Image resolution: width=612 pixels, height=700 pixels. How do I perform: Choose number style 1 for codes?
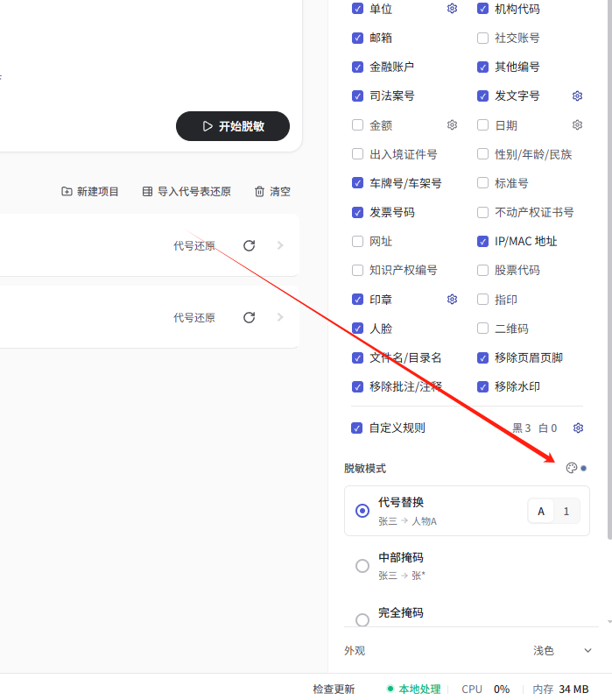(566, 511)
